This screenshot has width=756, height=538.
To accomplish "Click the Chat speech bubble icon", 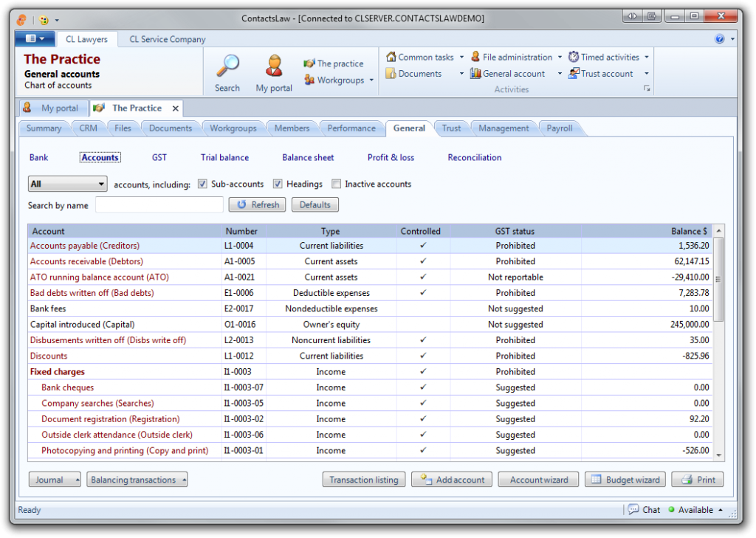I will tap(633, 509).
